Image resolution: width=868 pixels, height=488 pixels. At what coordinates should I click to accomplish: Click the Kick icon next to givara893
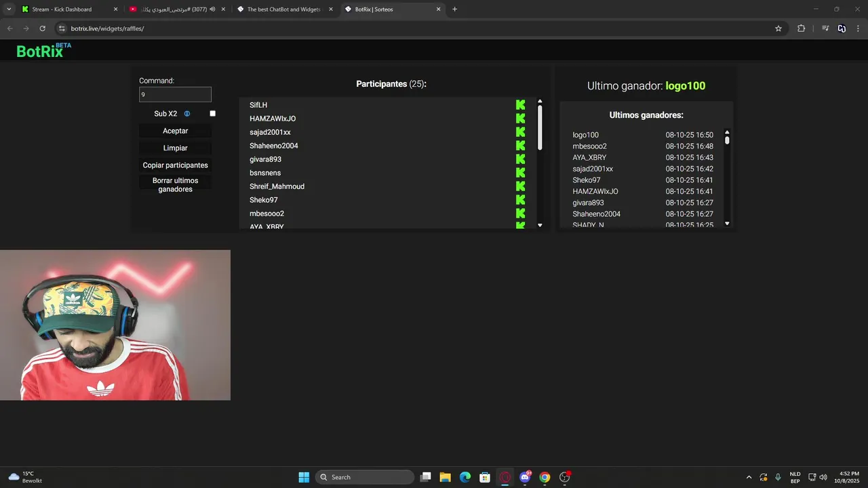(520, 159)
